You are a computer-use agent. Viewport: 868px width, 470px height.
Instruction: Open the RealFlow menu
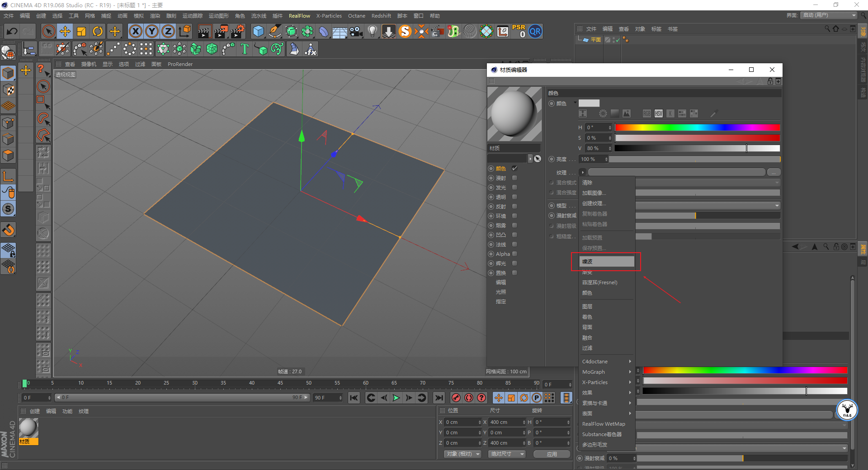point(299,16)
